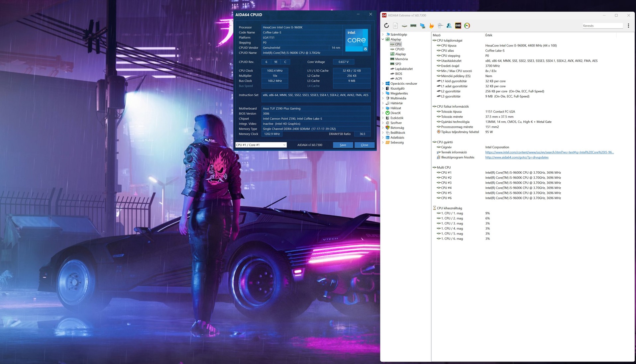This screenshot has height=364, width=636.
Task: Expand the Operációs rendszer node
Action: point(383,84)
